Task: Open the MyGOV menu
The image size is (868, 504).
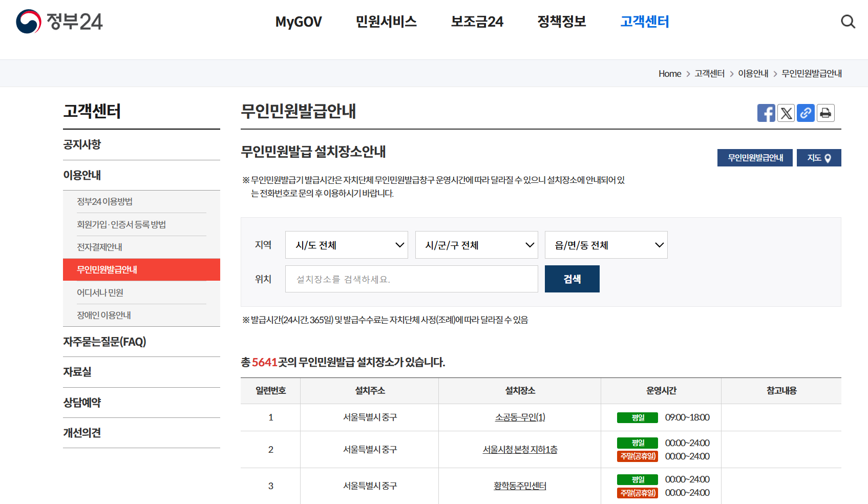Action: 299,22
